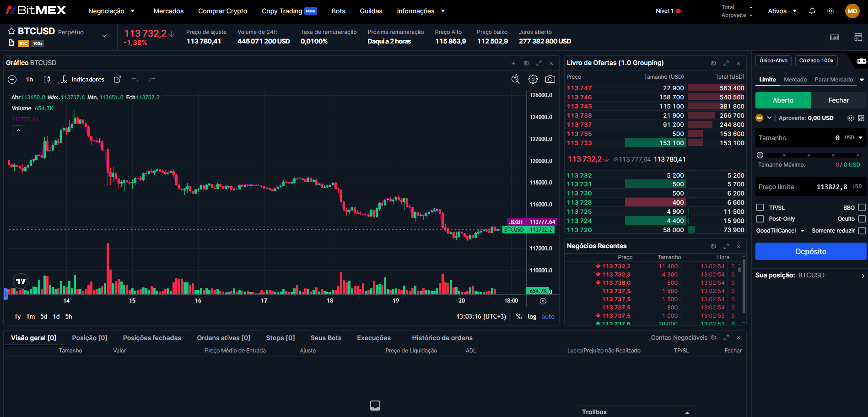Open chart settings gear in toolbar

[x=533, y=79]
